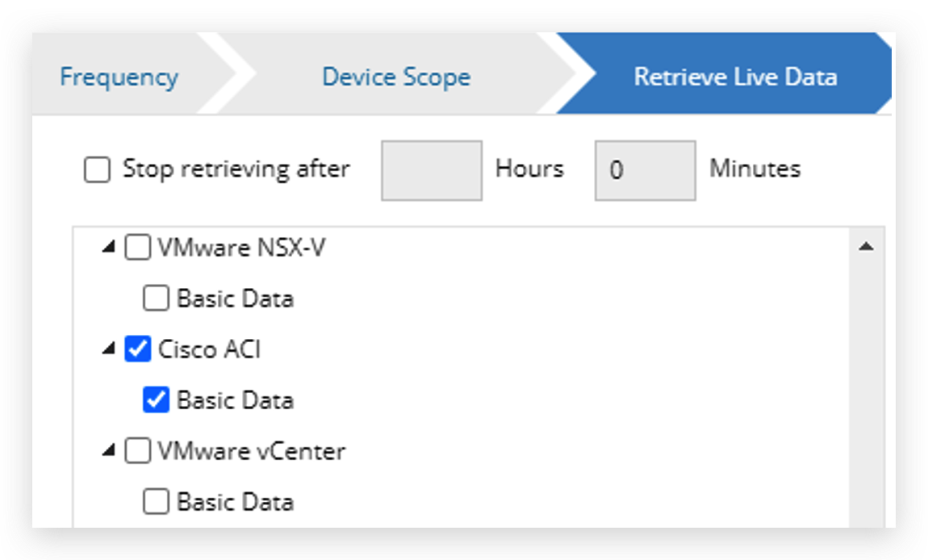928x560 pixels.
Task: Click the Minutes field showing 0
Action: pyautogui.click(x=644, y=169)
